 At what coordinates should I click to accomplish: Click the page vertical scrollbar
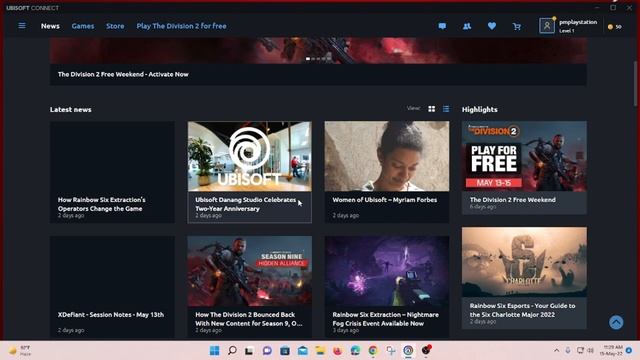(635, 84)
